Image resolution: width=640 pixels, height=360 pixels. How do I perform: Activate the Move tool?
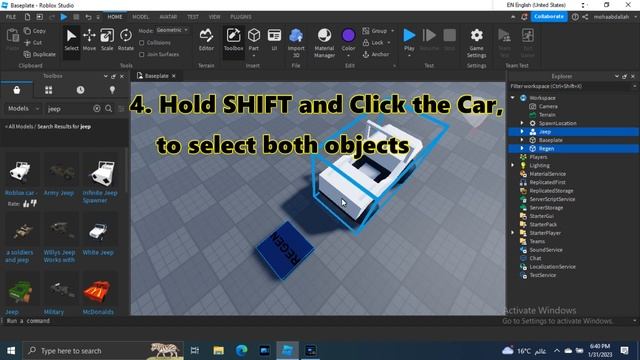(x=89, y=40)
